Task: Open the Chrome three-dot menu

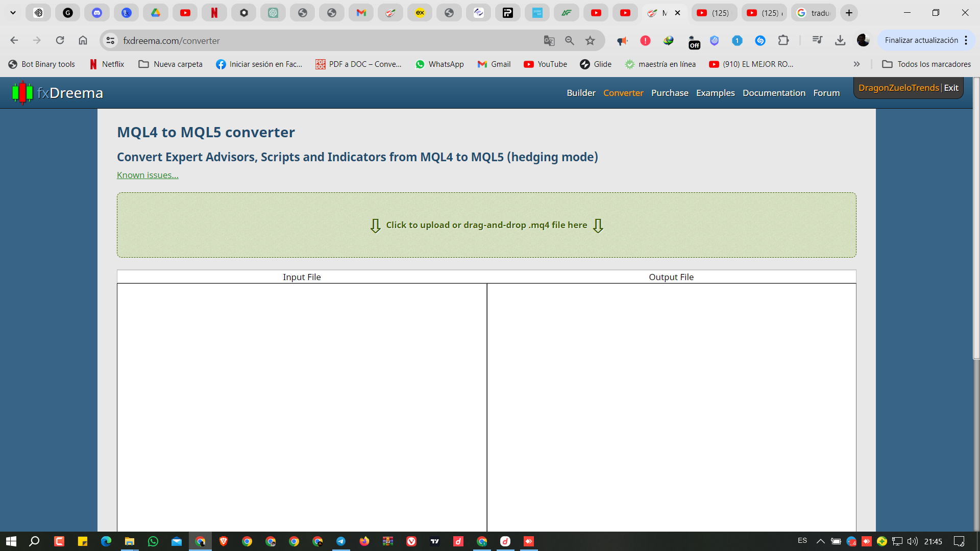Action: 966,40
